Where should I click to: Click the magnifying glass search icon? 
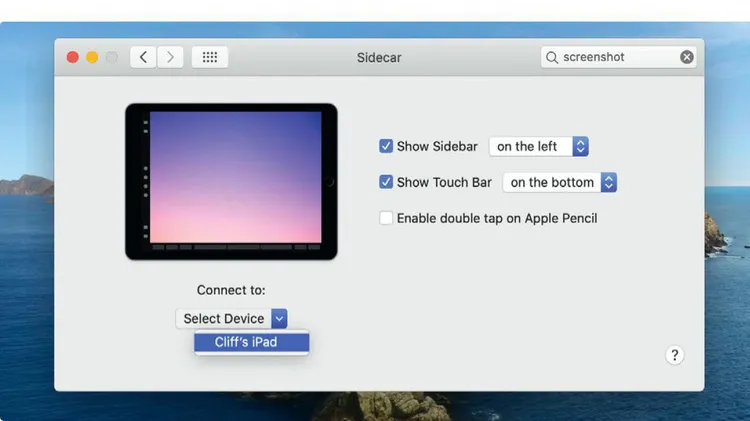[x=551, y=57]
